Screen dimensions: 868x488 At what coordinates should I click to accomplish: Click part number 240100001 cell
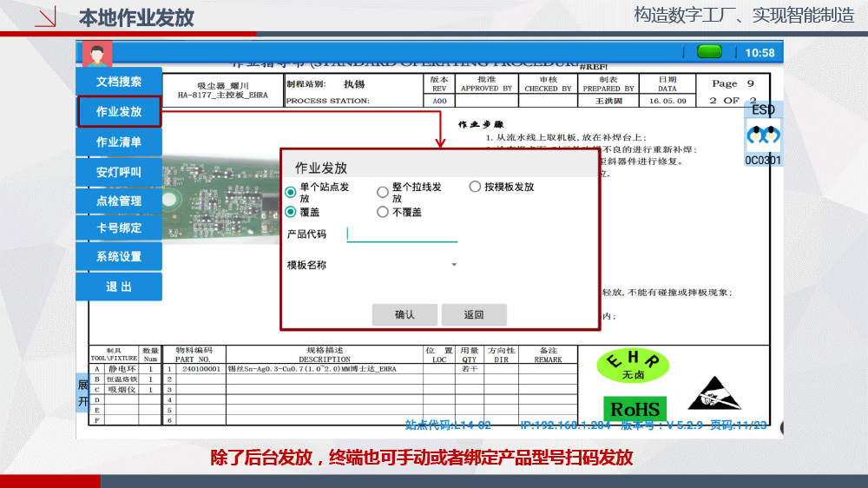point(201,369)
